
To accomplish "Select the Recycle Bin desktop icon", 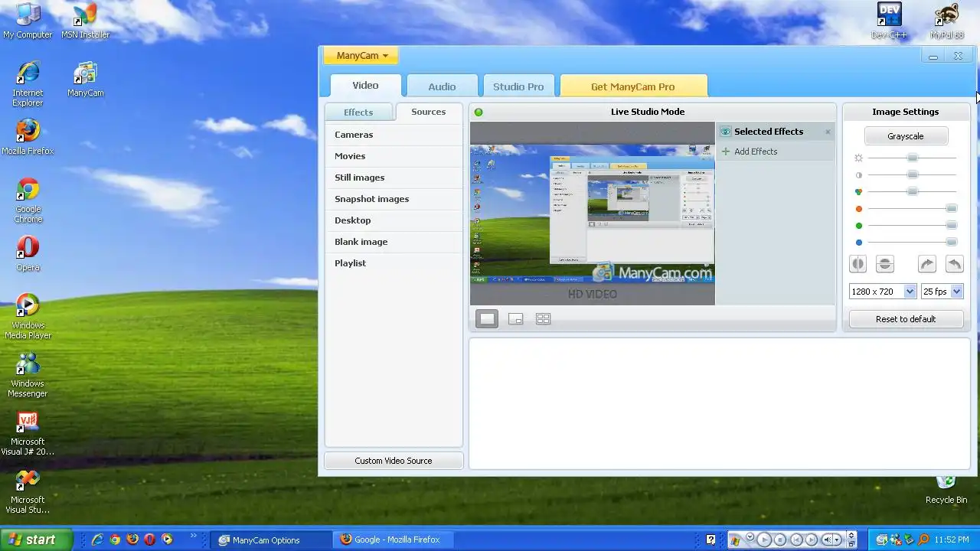I will pos(946,490).
